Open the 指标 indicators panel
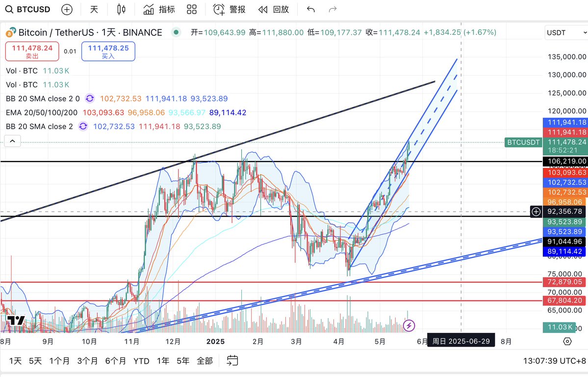Screen dimensions: 588x377 tap(159, 9)
